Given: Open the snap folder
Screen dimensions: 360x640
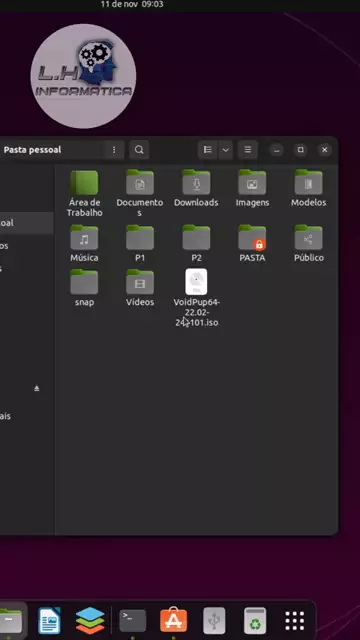Looking at the screenshot, I should click(84, 288).
